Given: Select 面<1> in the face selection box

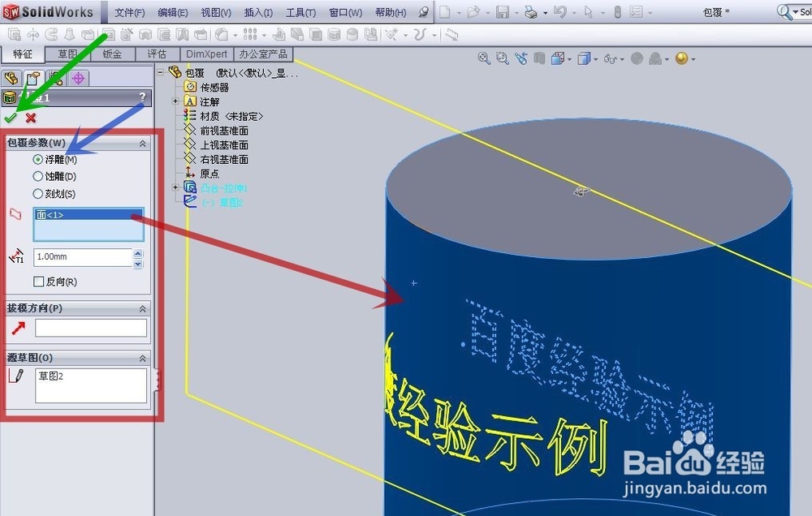Looking at the screenshot, I should pos(89,215).
